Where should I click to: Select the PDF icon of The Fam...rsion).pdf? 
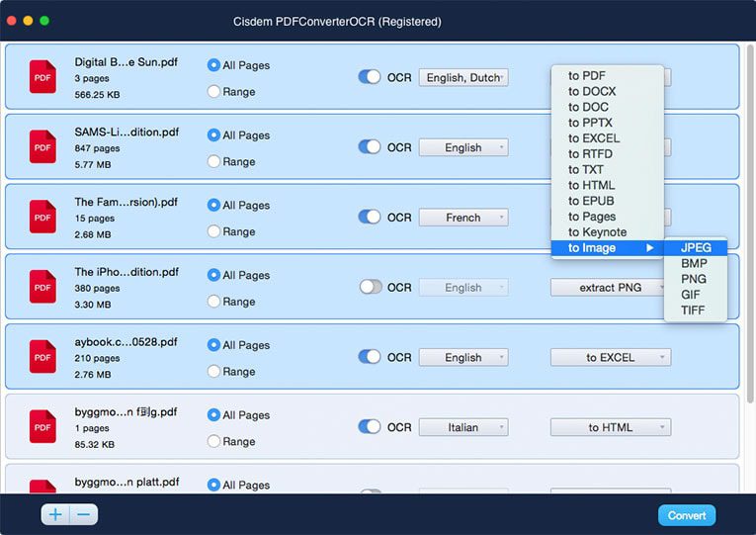(42, 218)
